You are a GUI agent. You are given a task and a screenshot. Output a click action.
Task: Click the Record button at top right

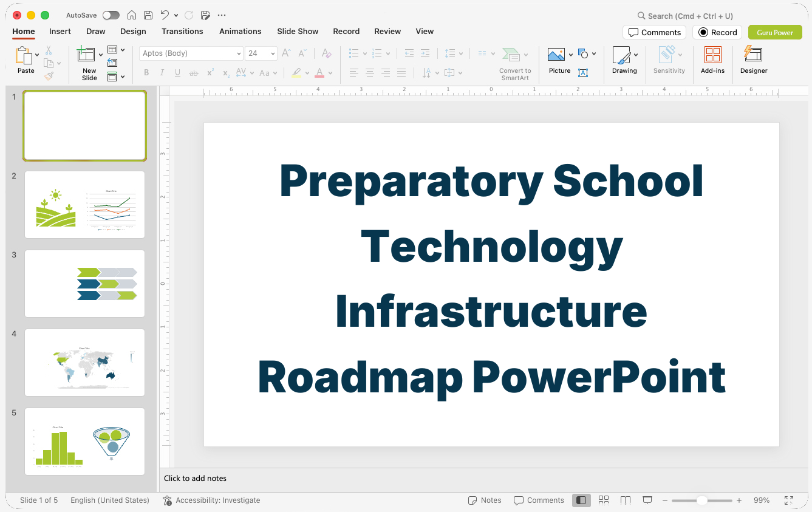coord(717,32)
